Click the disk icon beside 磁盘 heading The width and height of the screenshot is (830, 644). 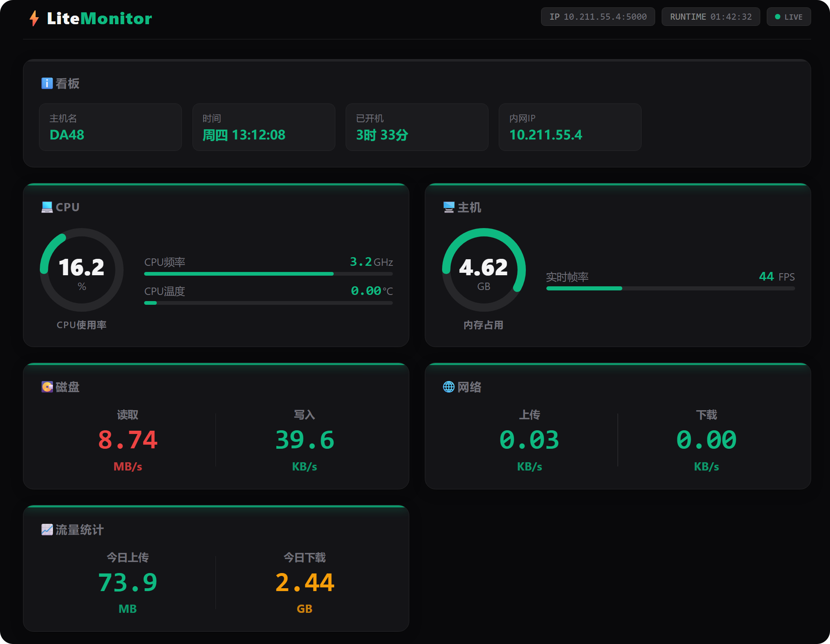click(47, 387)
